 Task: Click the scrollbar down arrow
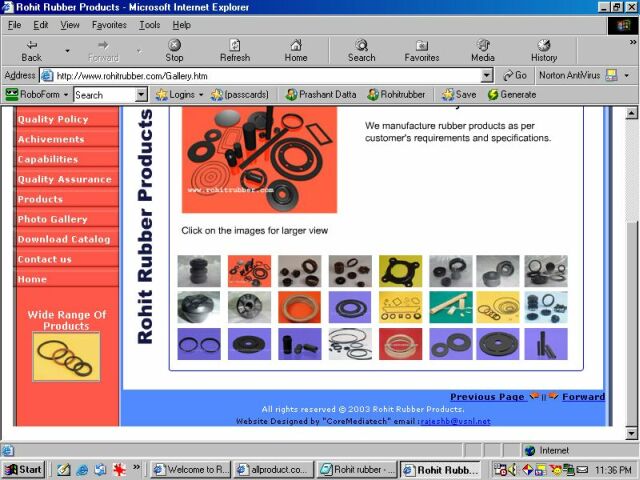pos(631,433)
